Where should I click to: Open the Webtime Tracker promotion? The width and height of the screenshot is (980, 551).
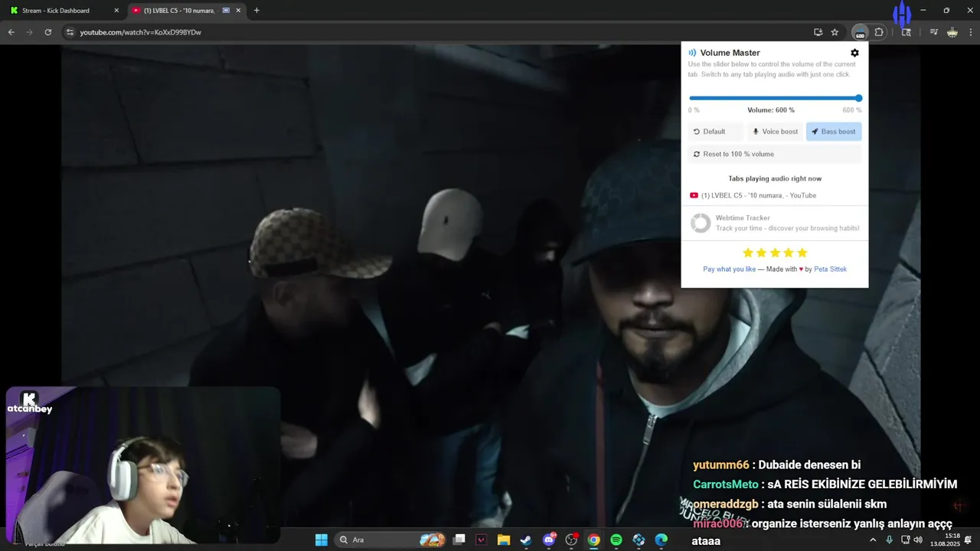point(775,223)
